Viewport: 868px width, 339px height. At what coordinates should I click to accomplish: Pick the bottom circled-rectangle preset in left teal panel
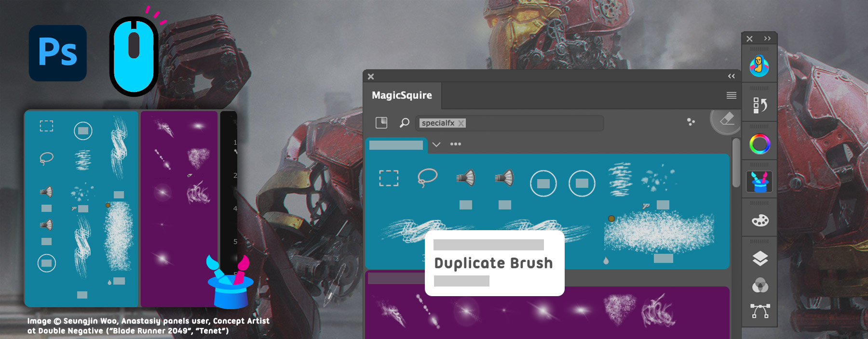point(47,263)
